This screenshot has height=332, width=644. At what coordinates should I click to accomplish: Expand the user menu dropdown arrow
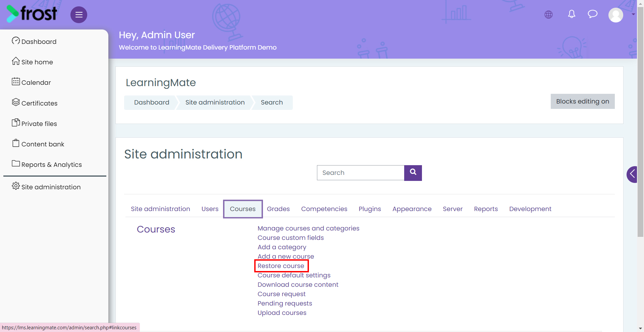pyautogui.click(x=633, y=14)
